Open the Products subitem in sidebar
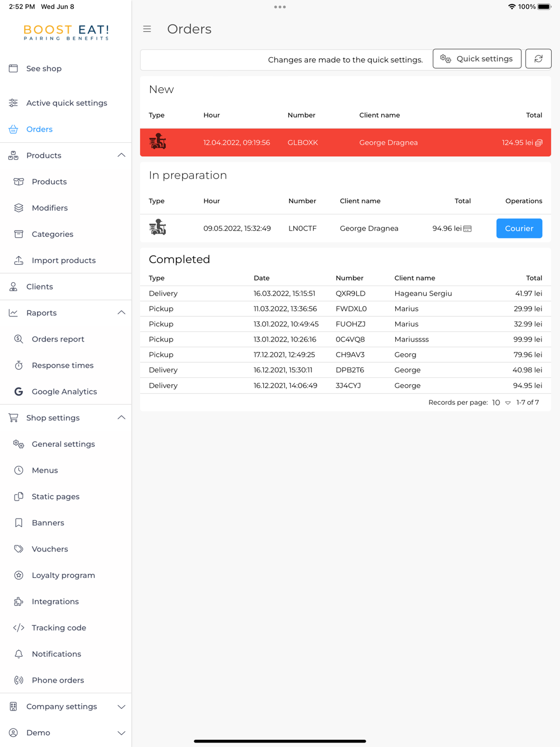 point(66,182)
